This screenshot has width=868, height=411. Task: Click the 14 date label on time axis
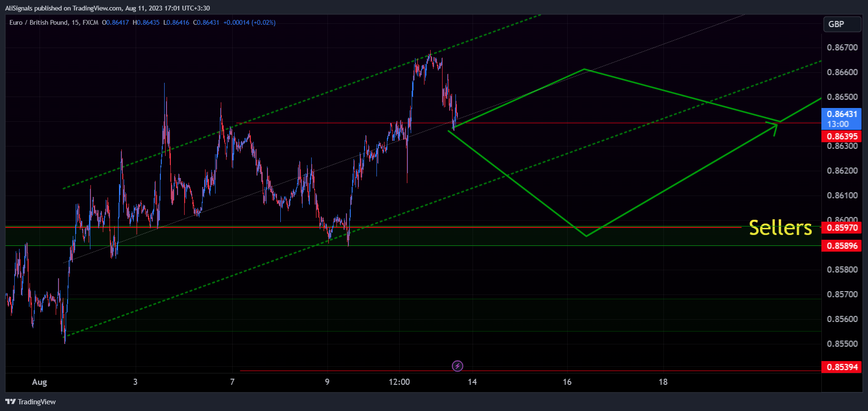tap(472, 382)
